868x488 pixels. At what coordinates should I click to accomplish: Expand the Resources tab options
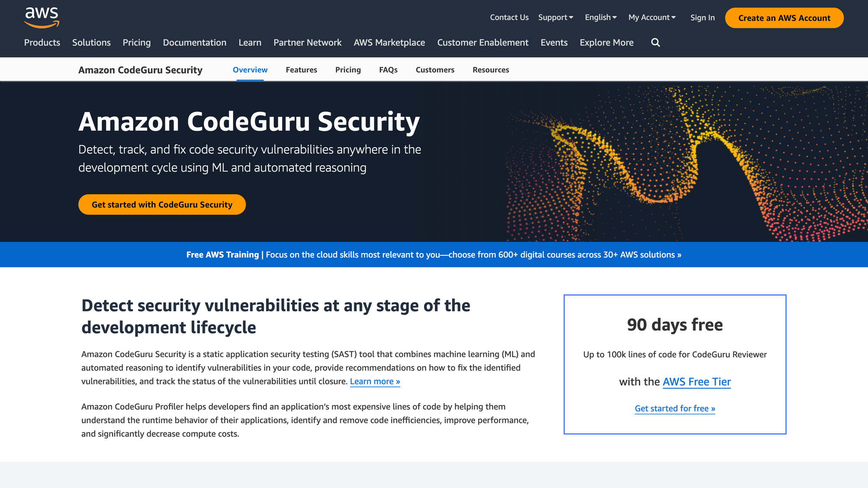pos(490,69)
